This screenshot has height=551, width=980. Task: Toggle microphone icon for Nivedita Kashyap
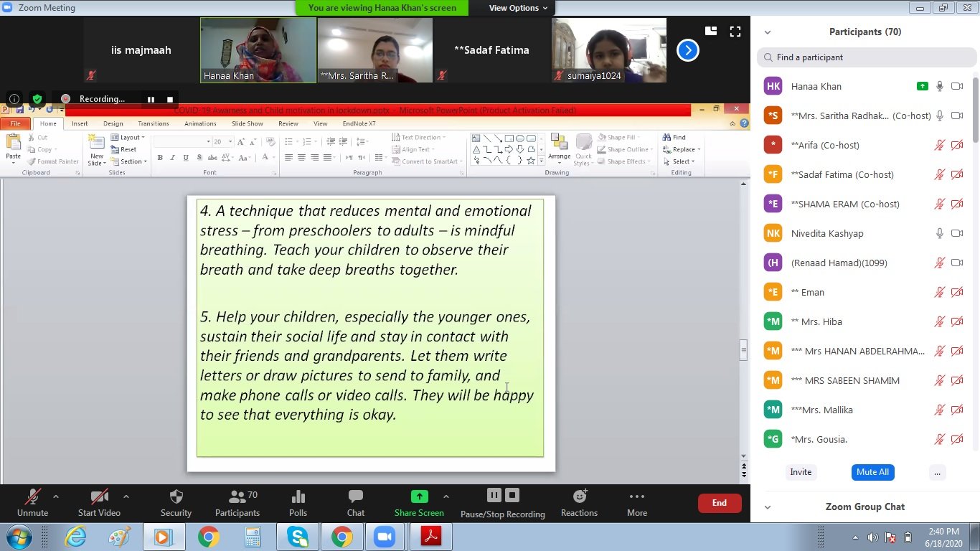point(940,233)
